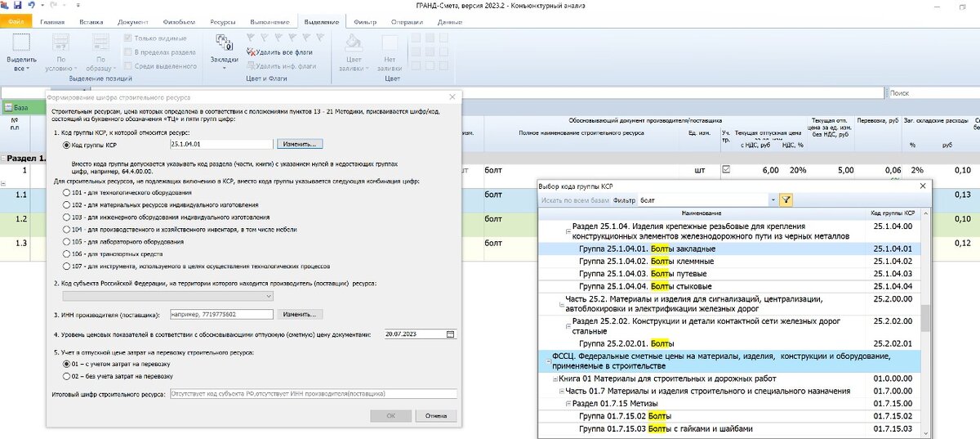The image size is (980, 439).
Task: Select 'Группа 01.7.15.02 Болты' row
Action: (x=730, y=416)
